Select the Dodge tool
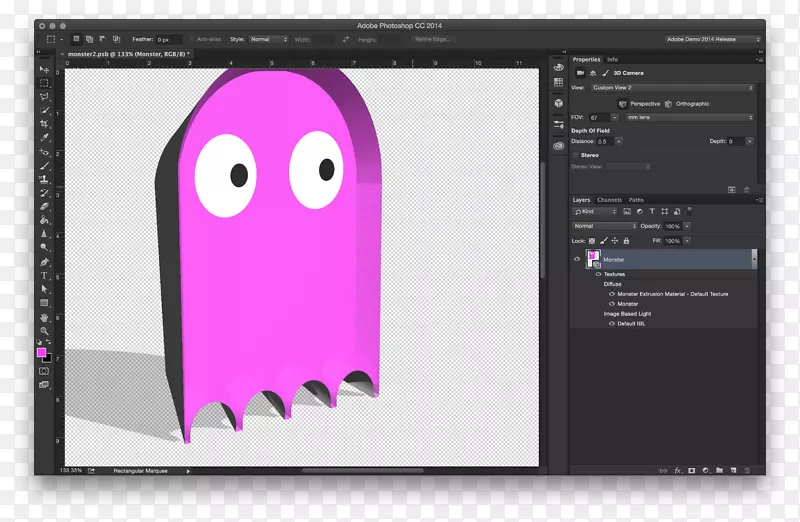 click(x=44, y=248)
